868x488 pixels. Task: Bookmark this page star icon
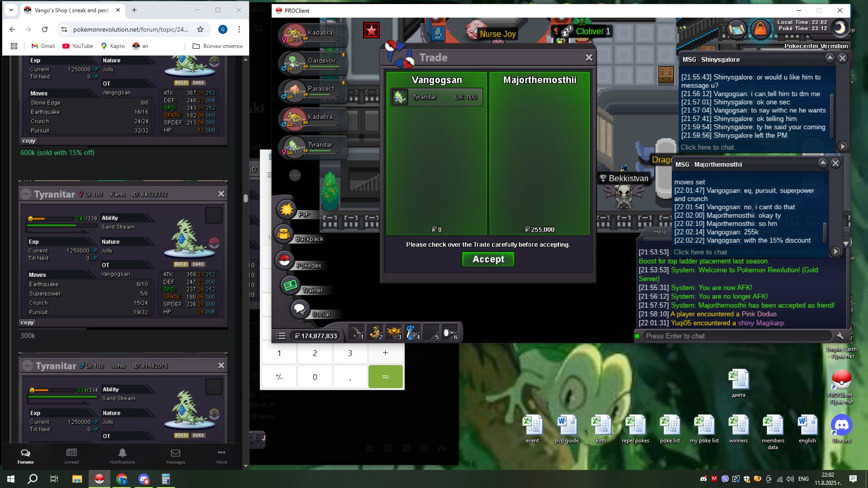click(200, 29)
